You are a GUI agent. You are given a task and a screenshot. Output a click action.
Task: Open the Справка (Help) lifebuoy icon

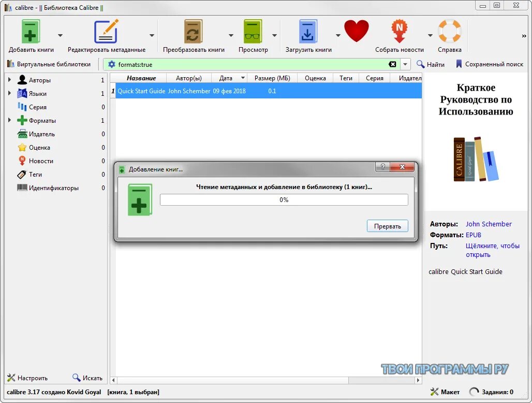pyautogui.click(x=450, y=31)
